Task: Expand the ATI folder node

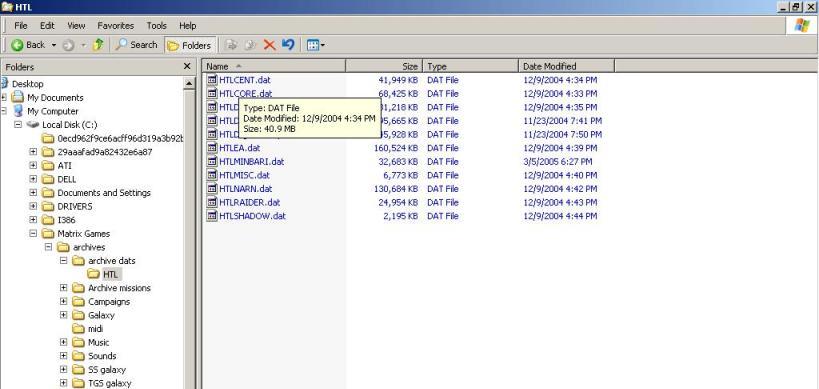Action: point(33,166)
